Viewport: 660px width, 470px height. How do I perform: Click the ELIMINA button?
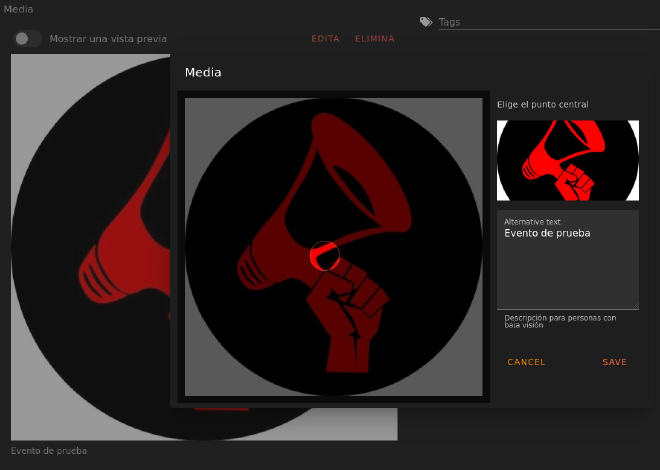tap(375, 39)
